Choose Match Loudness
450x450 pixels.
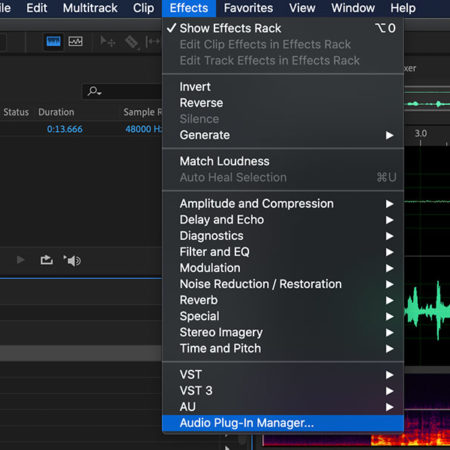pos(283,161)
